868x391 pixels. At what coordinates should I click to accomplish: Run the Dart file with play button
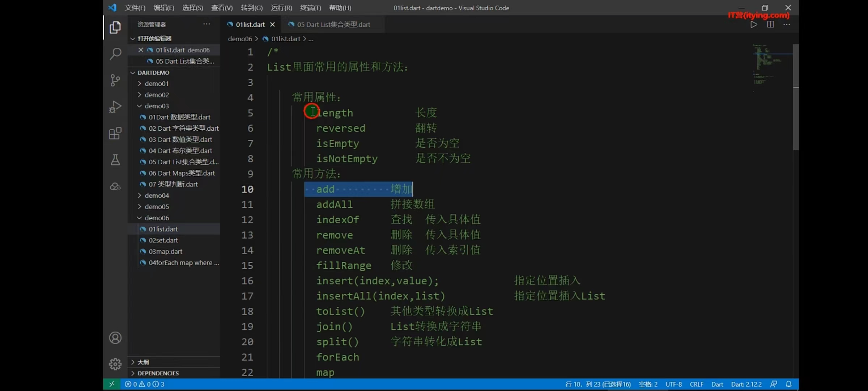754,25
